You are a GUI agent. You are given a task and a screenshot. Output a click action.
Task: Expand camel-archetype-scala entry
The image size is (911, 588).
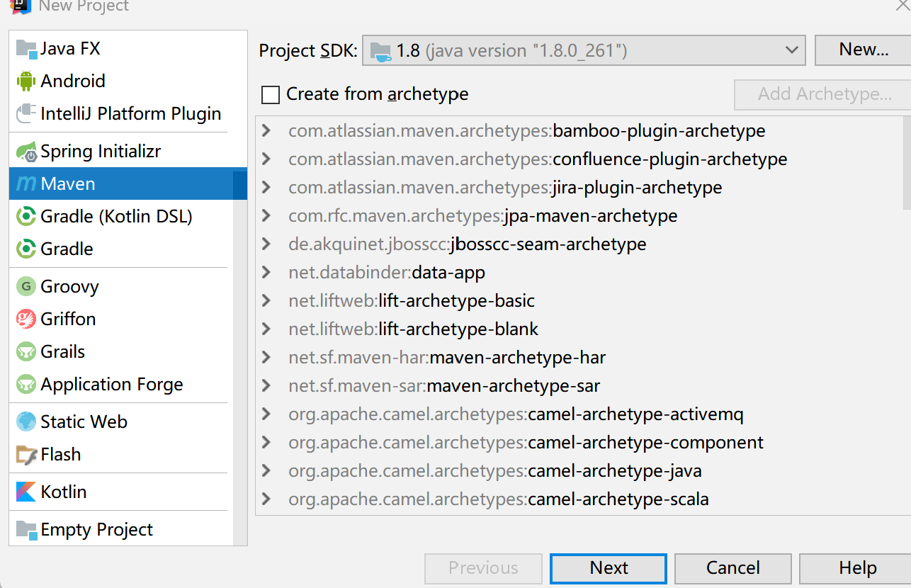[x=266, y=499]
